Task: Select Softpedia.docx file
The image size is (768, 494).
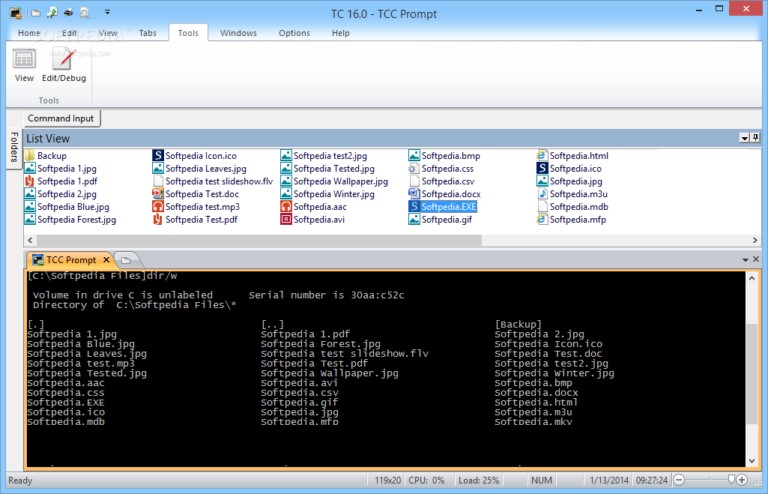Action: coord(445,194)
